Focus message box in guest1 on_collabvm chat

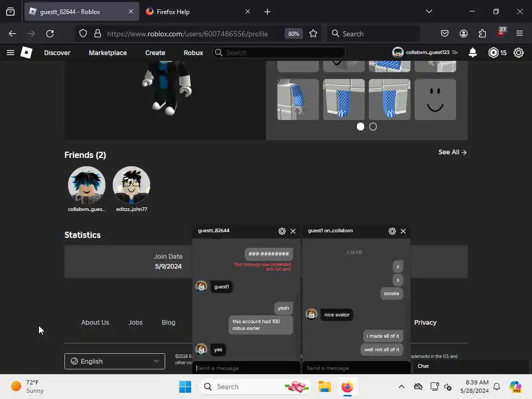(x=356, y=368)
